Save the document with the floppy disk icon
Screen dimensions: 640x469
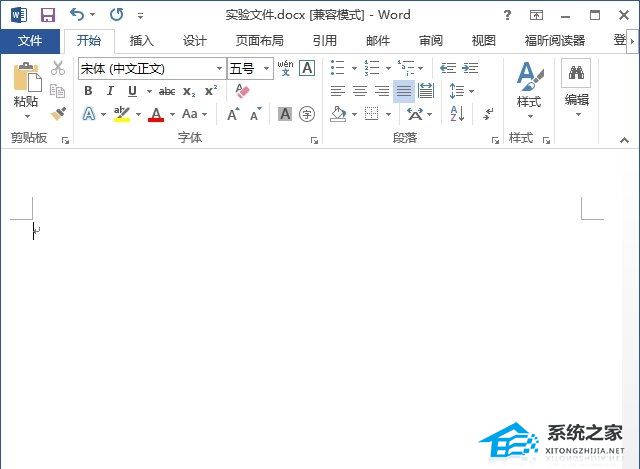click(48, 16)
